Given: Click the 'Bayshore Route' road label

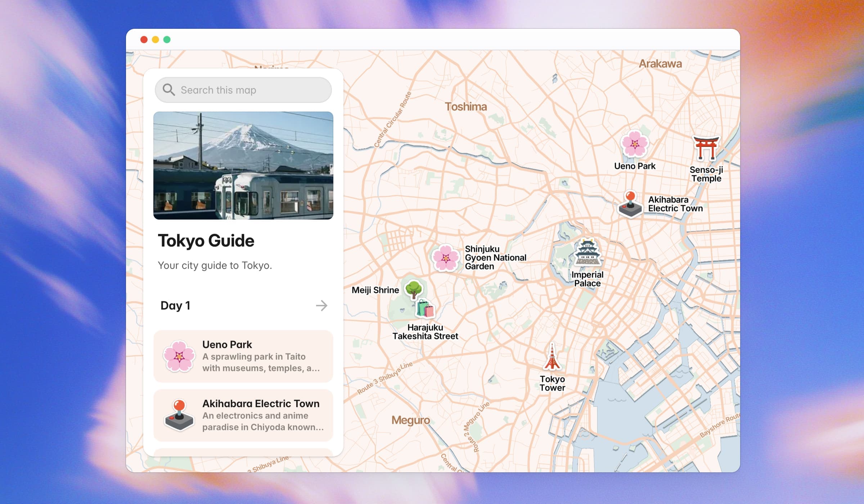Looking at the screenshot, I should pyautogui.click(x=720, y=425).
